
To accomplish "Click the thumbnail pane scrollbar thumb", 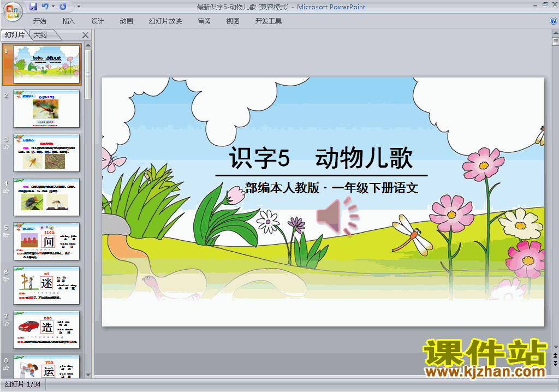I will pos(88,75).
